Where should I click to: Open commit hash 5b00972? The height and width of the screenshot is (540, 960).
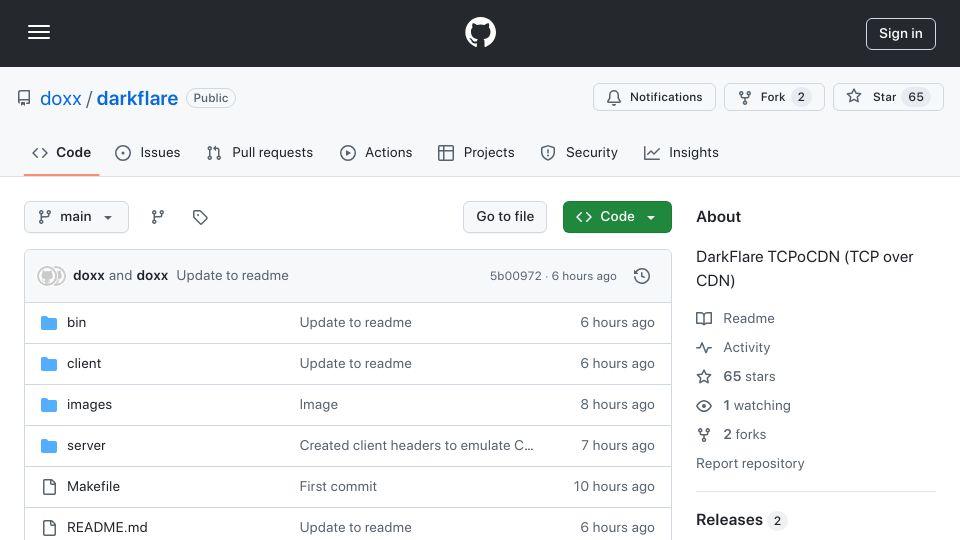tap(516, 276)
